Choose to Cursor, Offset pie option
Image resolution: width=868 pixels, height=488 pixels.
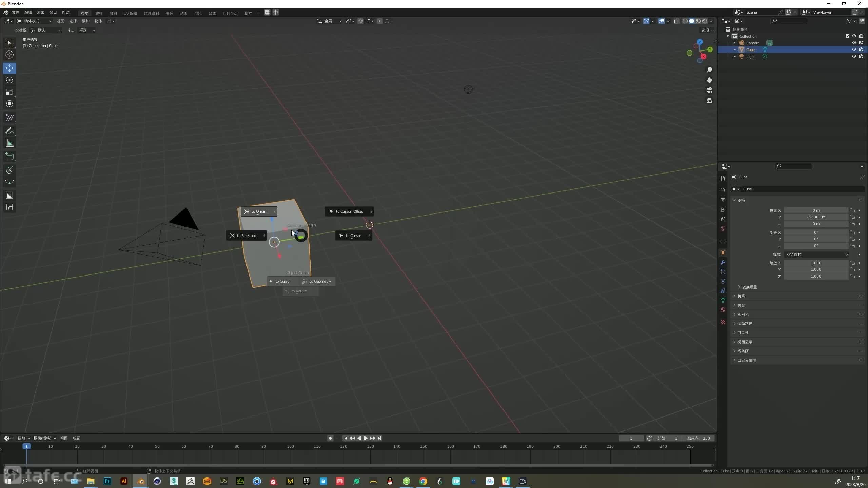click(x=350, y=211)
